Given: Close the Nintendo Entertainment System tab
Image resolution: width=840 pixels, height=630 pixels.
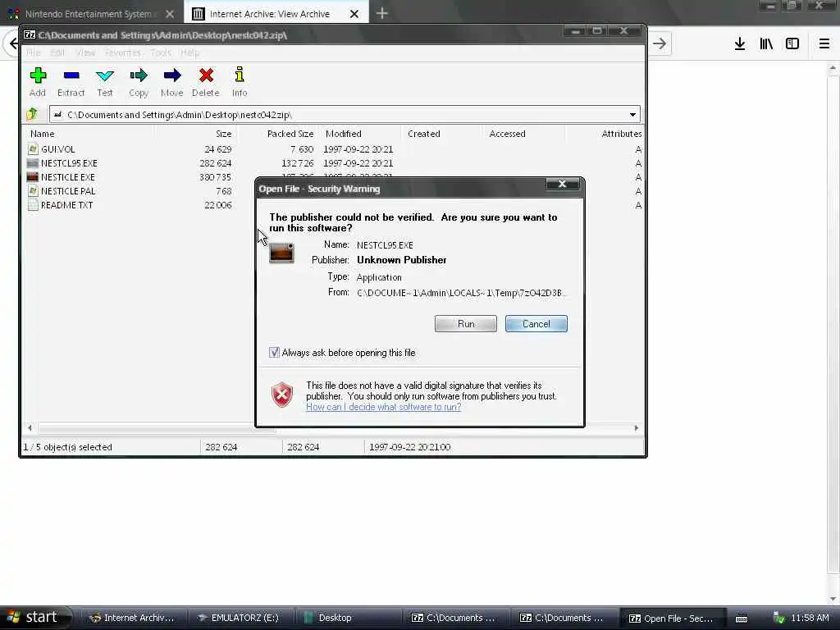Looking at the screenshot, I should [169, 14].
